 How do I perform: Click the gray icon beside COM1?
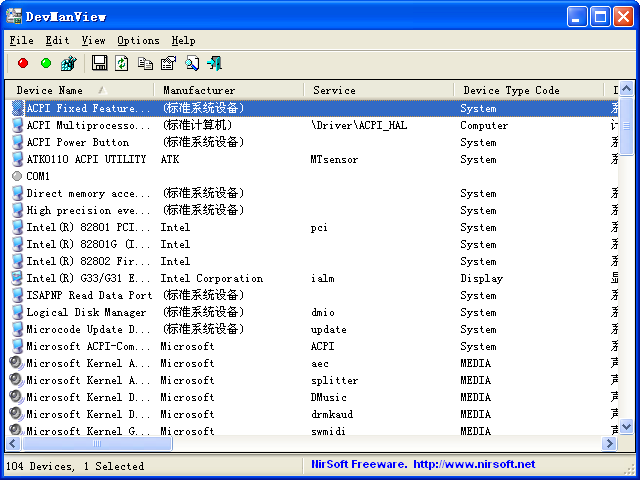click(17, 176)
